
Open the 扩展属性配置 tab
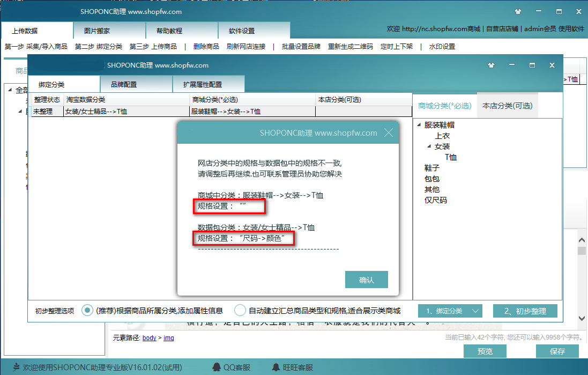click(209, 84)
